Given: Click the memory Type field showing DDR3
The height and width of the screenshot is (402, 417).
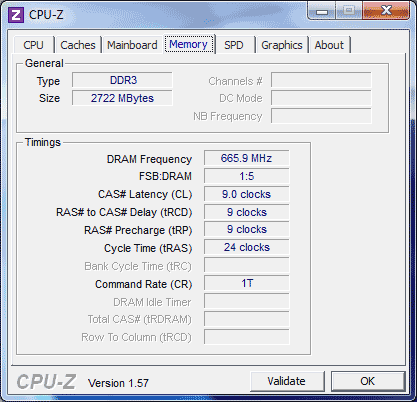Looking at the screenshot, I should (x=122, y=80).
